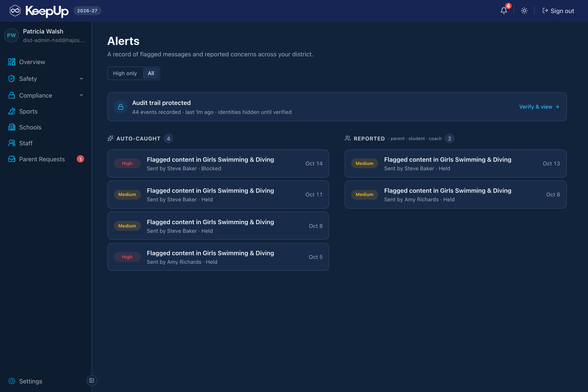Image resolution: width=588 pixels, height=392 pixels.
Task: Open the 2026-27 school year badge
Action: tap(87, 11)
